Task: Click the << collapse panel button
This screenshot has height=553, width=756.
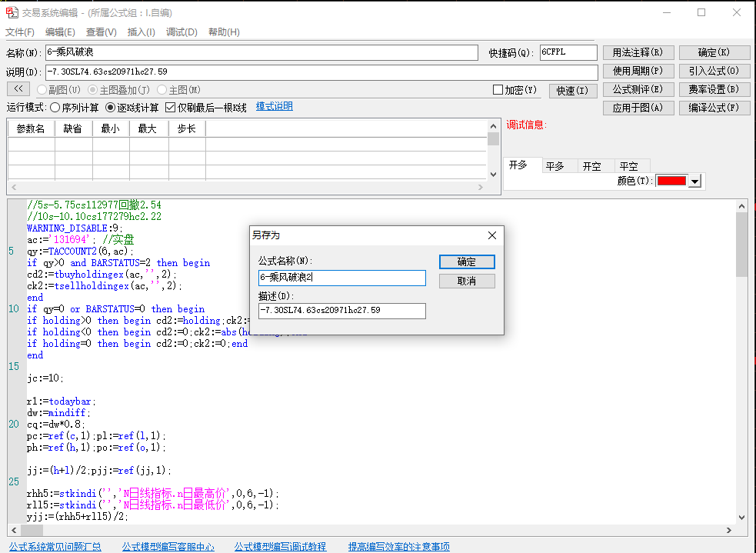Action: [18, 88]
